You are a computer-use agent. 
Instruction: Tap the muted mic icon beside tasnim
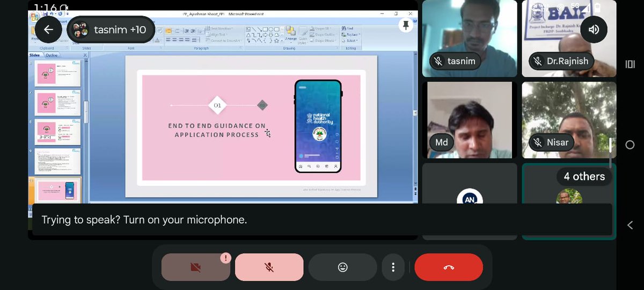[438, 61]
